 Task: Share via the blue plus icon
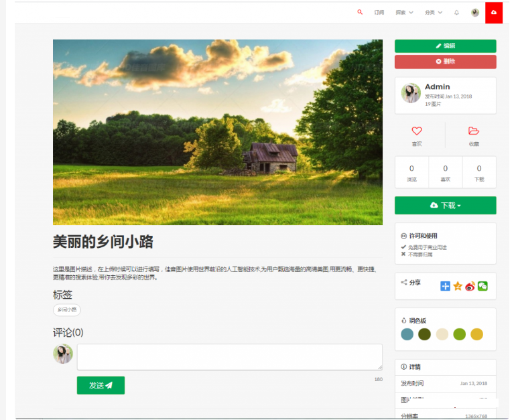[x=445, y=286]
